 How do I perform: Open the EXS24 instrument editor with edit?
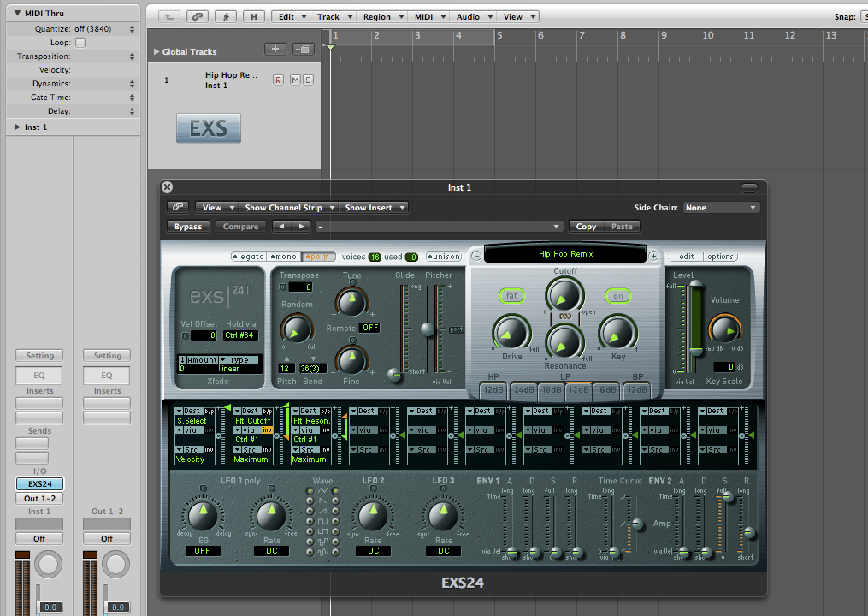coord(687,257)
